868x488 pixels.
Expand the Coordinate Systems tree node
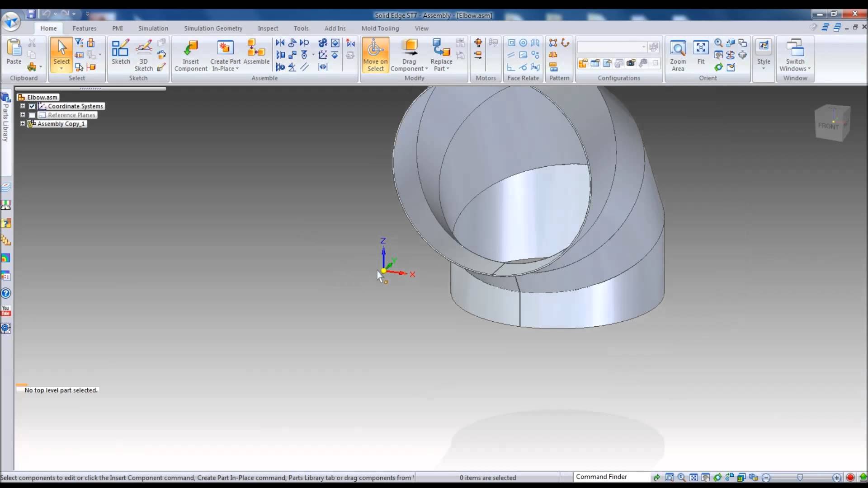(23, 106)
